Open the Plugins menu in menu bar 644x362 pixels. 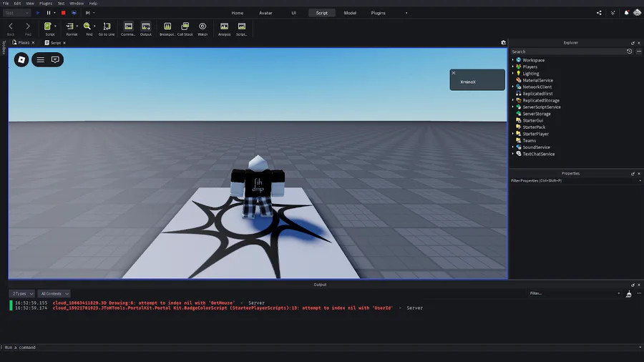(x=46, y=4)
